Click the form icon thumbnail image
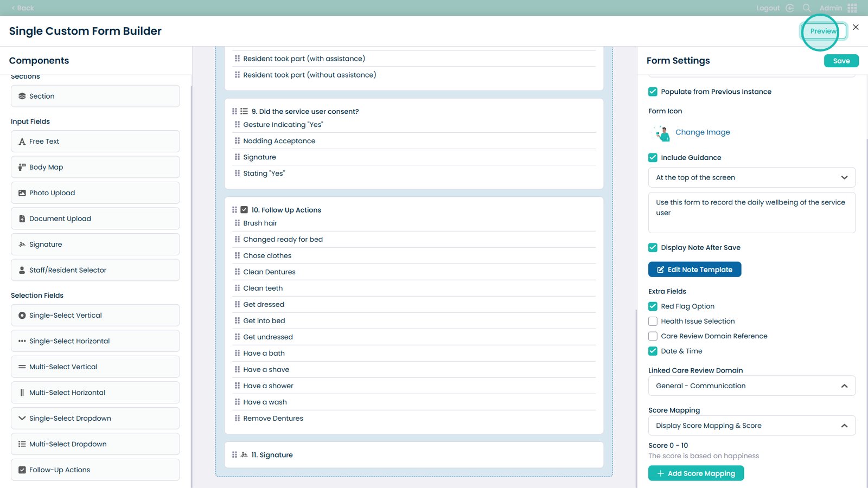Image resolution: width=868 pixels, height=488 pixels. point(662,132)
